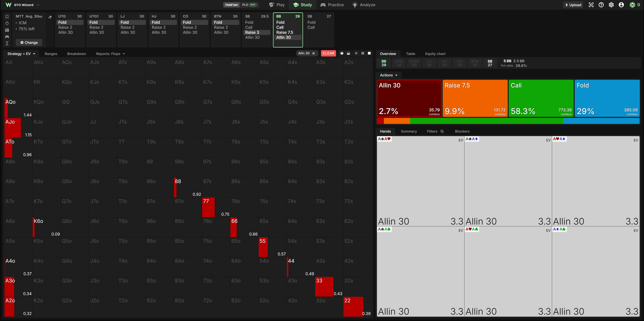This screenshot has height=321, width=644.
Task: Open the Blockers tab
Action: (x=462, y=131)
